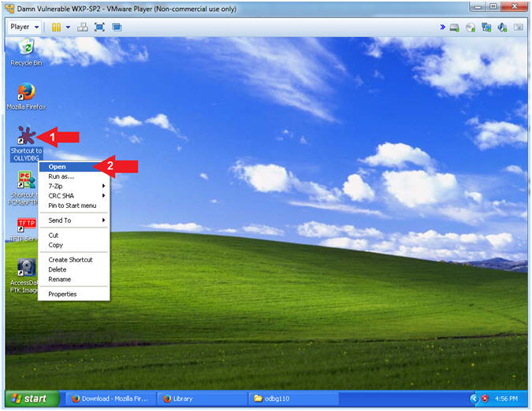The height and width of the screenshot is (411, 532).
Task: Click the VMware Player title bar icon
Action: (x=9, y=8)
